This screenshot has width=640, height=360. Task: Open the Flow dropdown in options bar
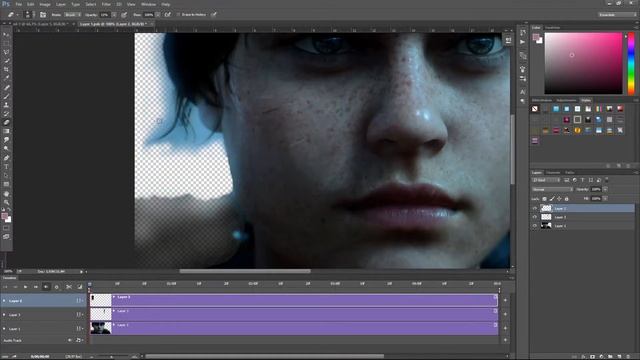point(158,15)
